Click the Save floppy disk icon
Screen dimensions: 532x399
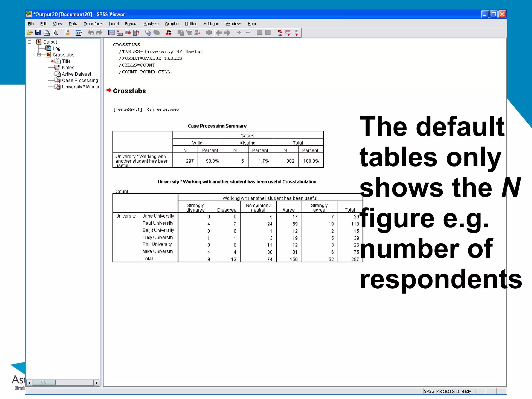coord(38,33)
